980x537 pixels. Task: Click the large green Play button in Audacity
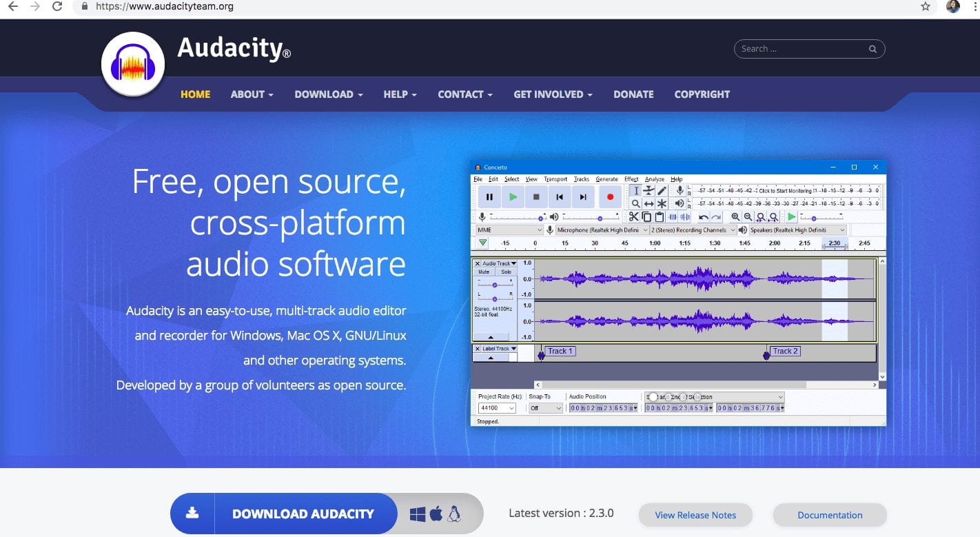click(513, 197)
